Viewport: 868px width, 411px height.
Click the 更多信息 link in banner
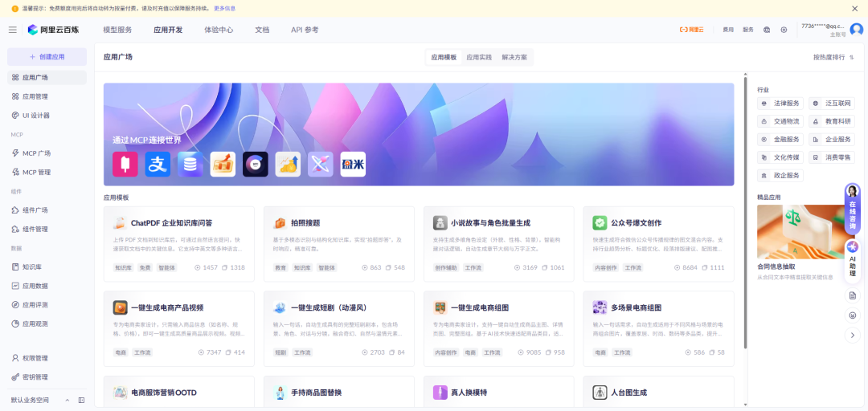[224, 8]
